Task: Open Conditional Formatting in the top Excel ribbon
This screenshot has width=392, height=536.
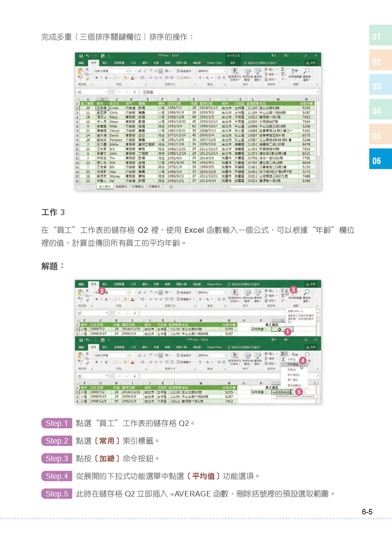Action: point(234,72)
